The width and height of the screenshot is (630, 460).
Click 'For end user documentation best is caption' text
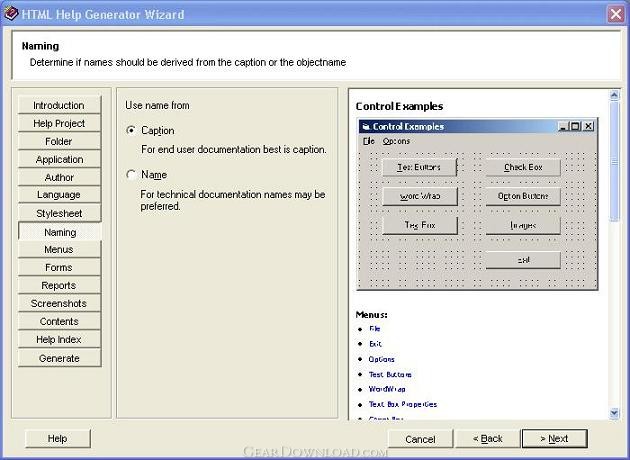click(x=234, y=149)
